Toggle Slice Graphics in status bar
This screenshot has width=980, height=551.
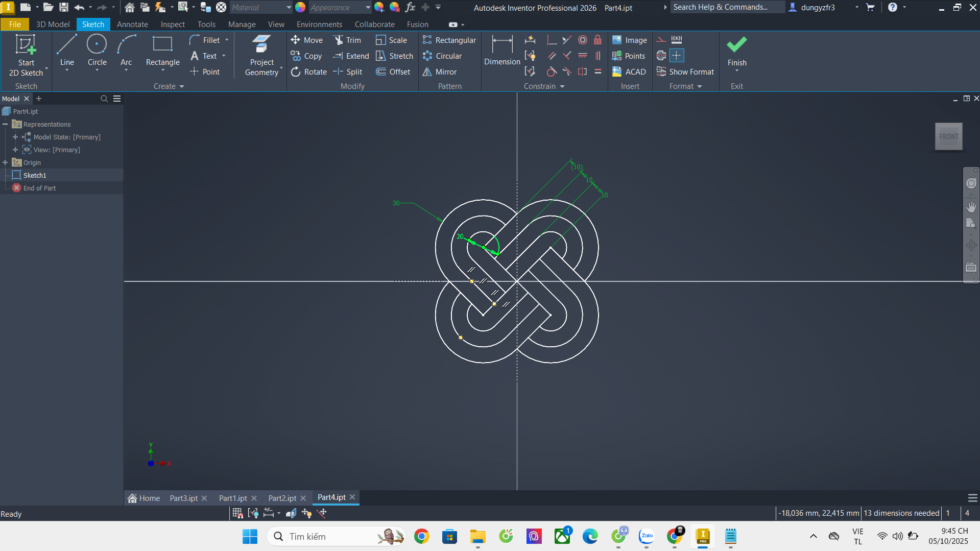291,513
